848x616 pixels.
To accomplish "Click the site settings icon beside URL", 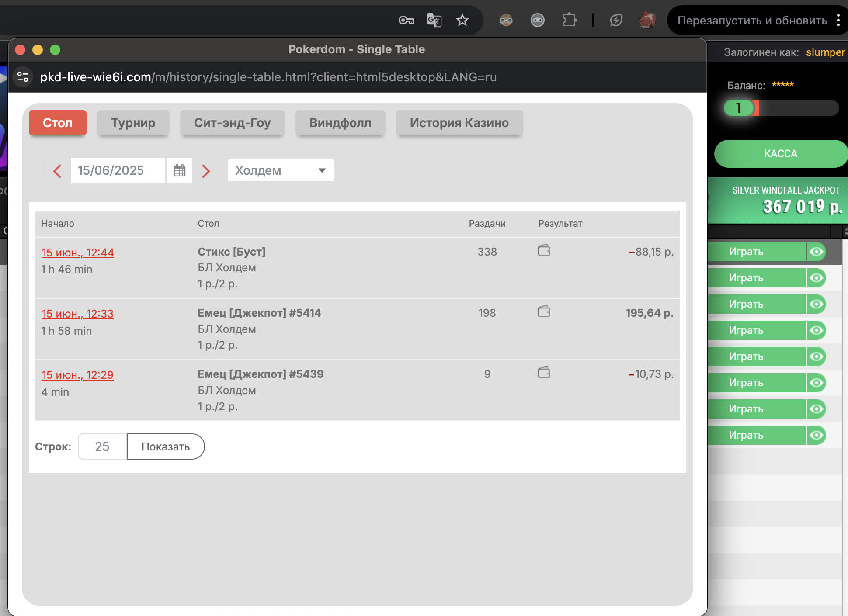I will tap(23, 77).
